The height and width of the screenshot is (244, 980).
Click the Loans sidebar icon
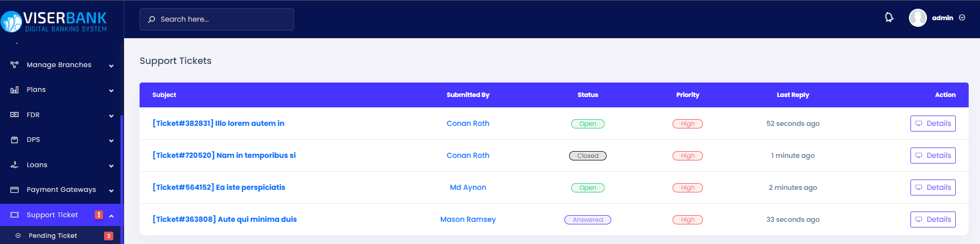coord(14,165)
